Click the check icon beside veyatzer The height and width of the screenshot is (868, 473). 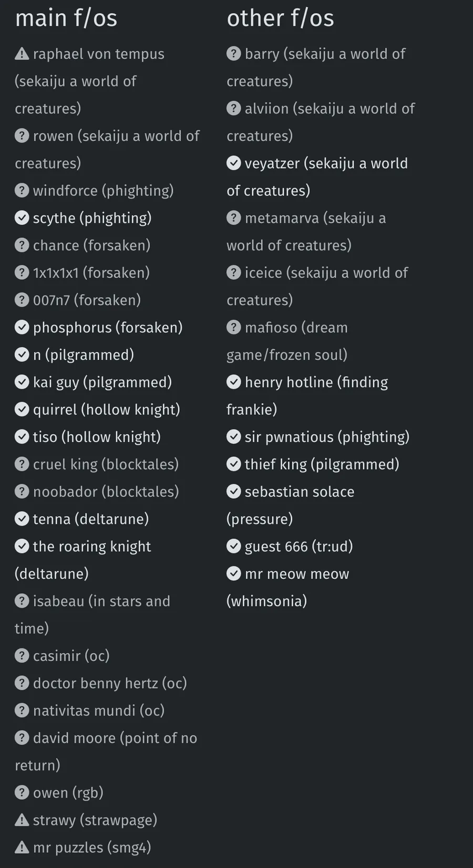click(x=233, y=163)
